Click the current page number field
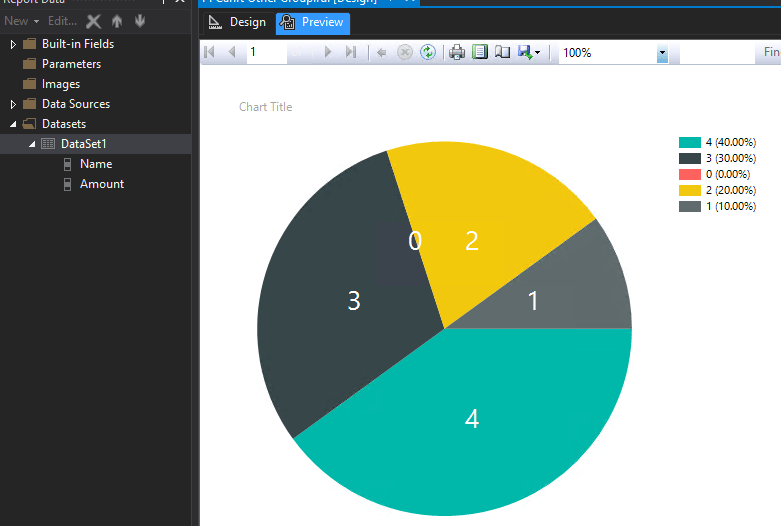The width and height of the screenshot is (781, 526). (x=267, y=52)
